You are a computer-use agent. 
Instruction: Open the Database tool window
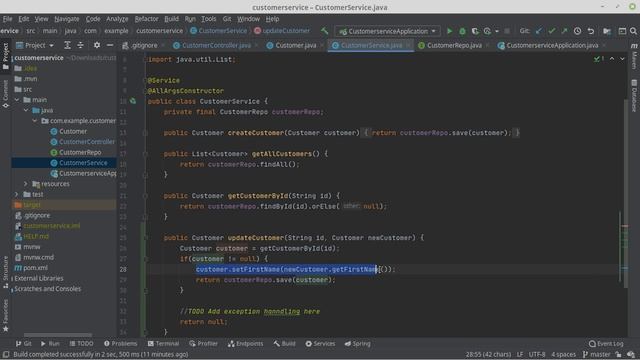(x=634, y=96)
